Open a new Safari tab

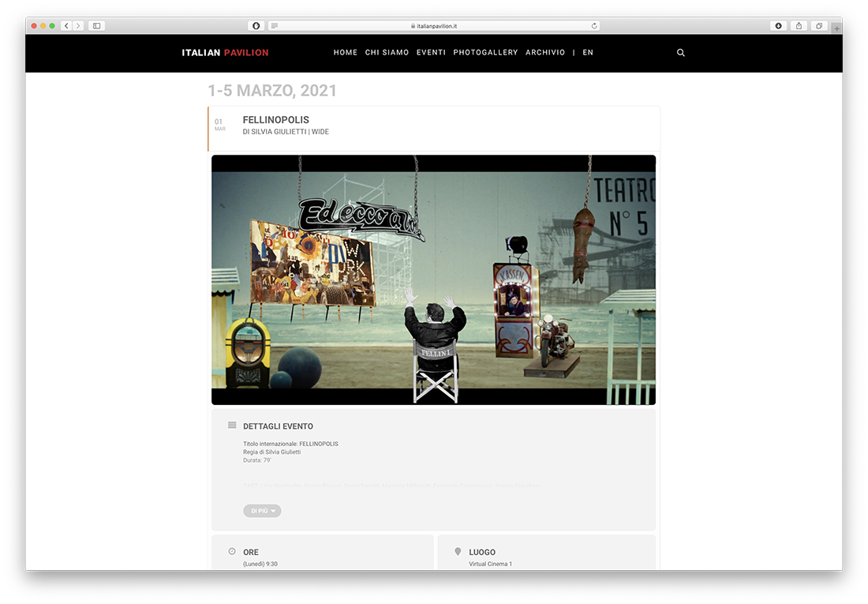pos(836,28)
